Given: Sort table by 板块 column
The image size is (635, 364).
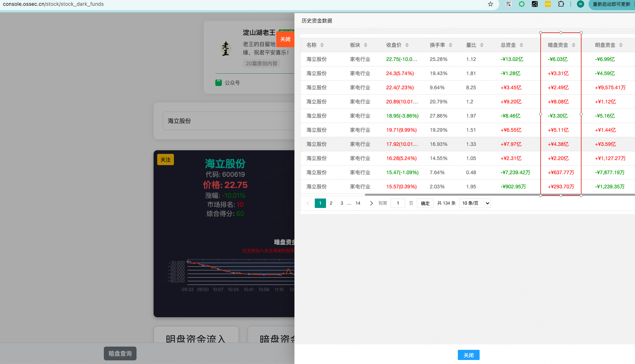Looking at the screenshot, I should tap(366, 45).
